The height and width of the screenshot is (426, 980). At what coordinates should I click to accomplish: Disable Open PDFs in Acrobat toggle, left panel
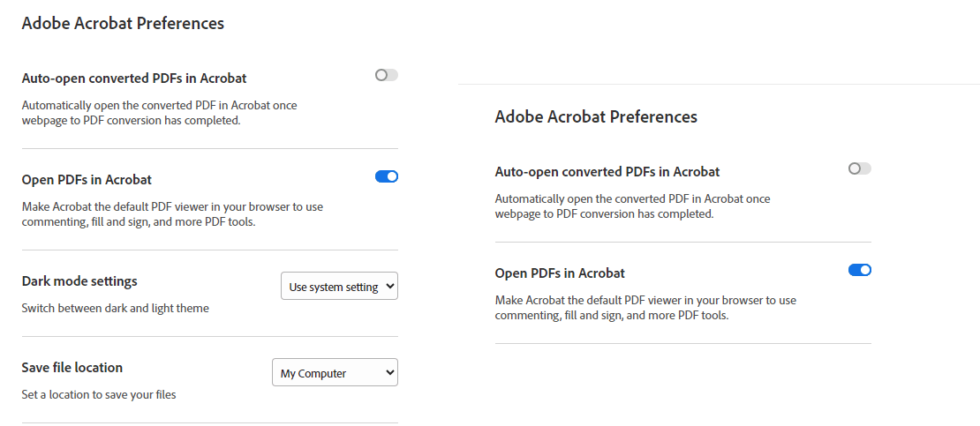tap(387, 176)
